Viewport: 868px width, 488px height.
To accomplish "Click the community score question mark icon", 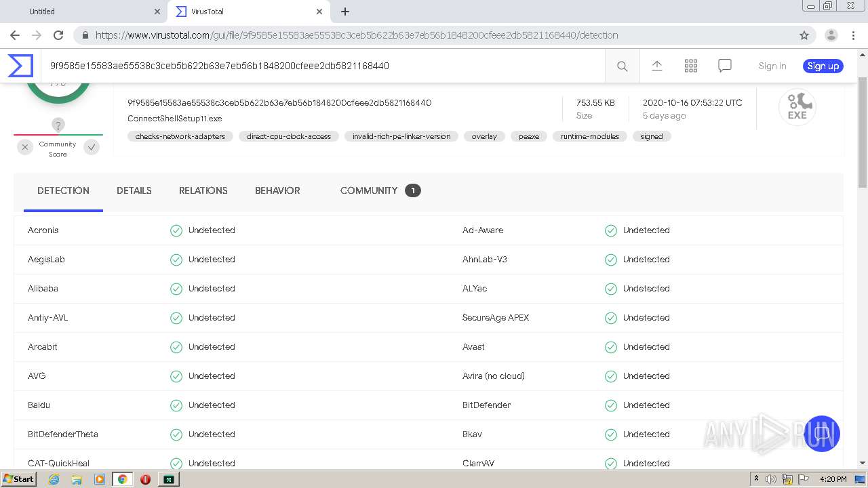I will (58, 125).
